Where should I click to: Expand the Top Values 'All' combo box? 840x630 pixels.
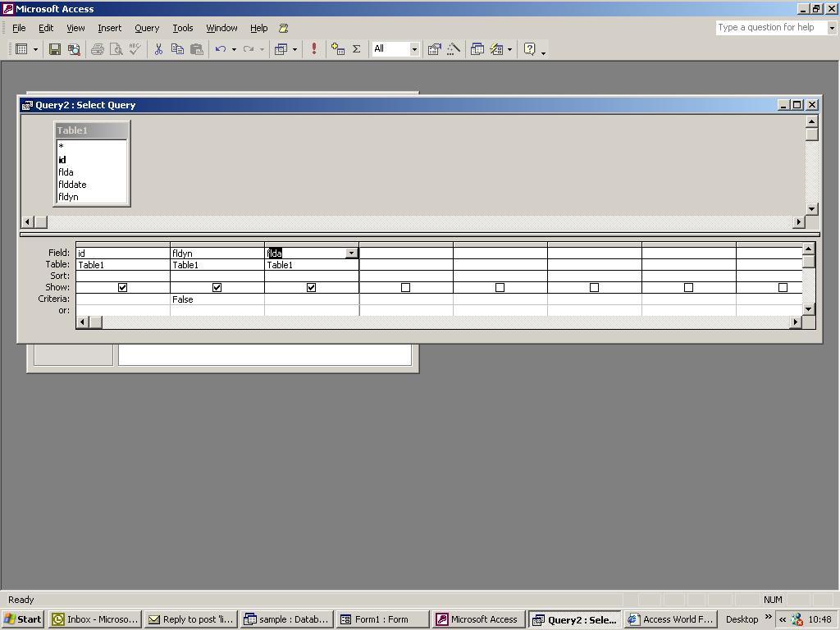click(x=413, y=49)
